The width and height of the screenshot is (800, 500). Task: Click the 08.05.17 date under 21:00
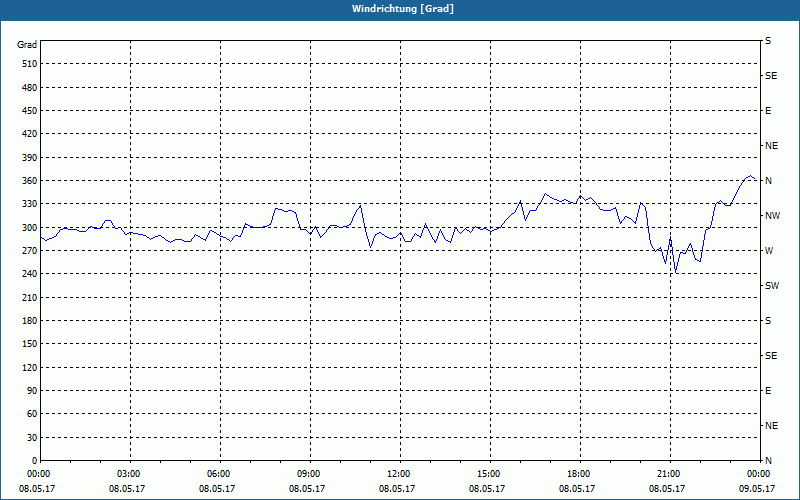click(x=667, y=488)
